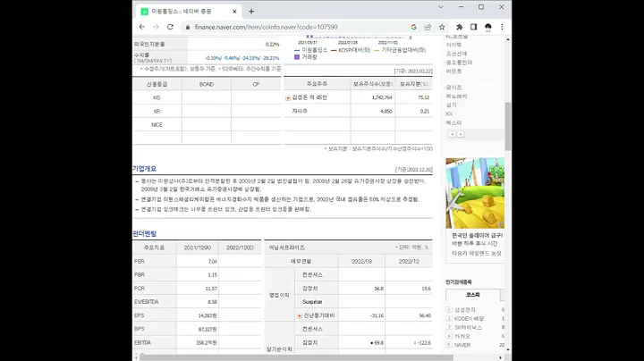
Task: Click the lock icon in address bar
Action: [188, 27]
